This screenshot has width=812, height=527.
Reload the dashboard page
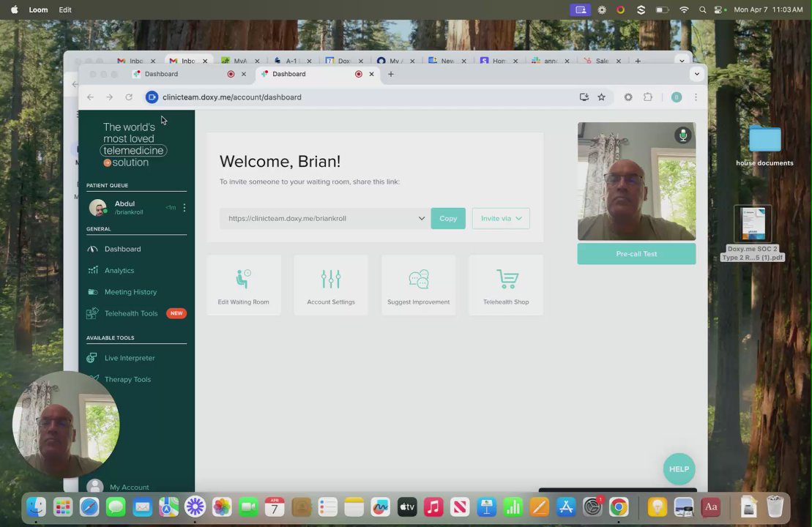[129, 97]
